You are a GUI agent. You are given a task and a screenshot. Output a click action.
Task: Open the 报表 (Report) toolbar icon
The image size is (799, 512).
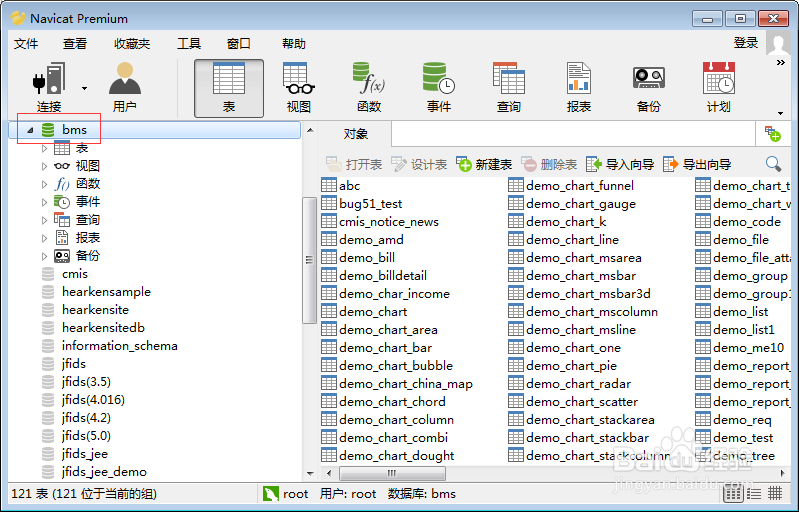(578, 88)
